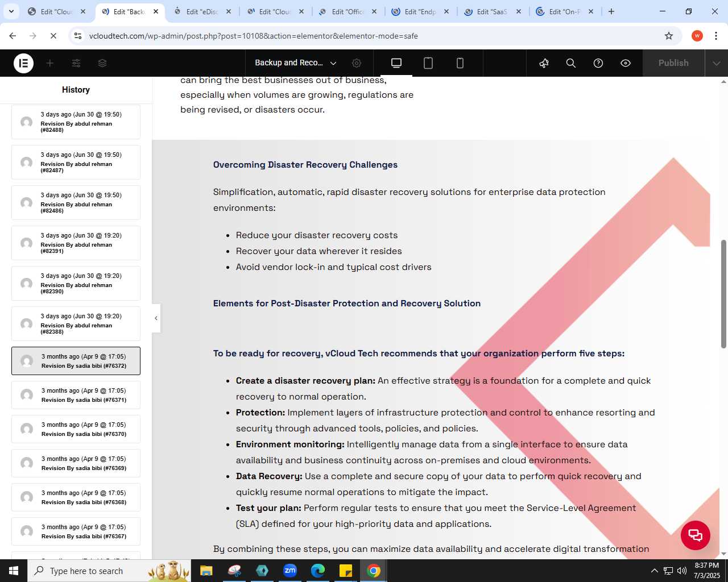Image resolution: width=728 pixels, height=582 pixels.
Task: Click 'Reduce your disaster recovery costs' bullet
Action: point(317,235)
